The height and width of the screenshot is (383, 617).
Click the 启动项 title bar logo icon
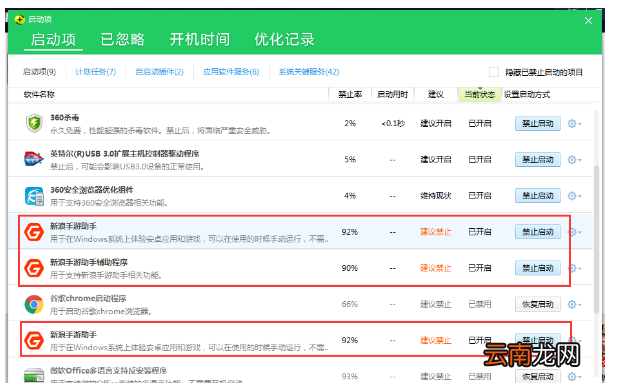(19, 19)
